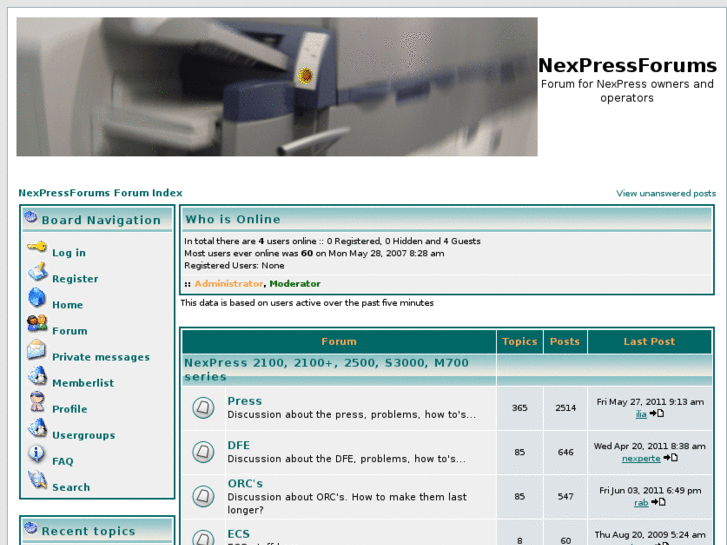Click Press topics count 365

pos(519,408)
